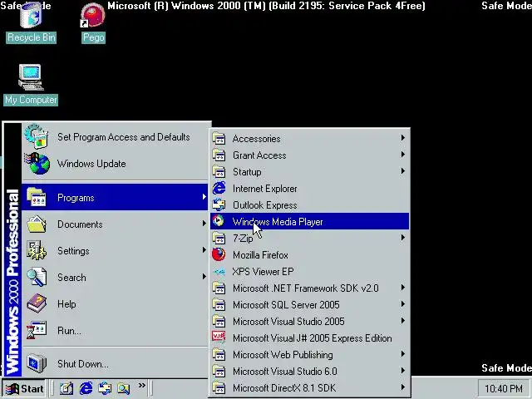Open XPS Viewer EP entry
Screen dimensions: 532x399
(x=310, y=271)
